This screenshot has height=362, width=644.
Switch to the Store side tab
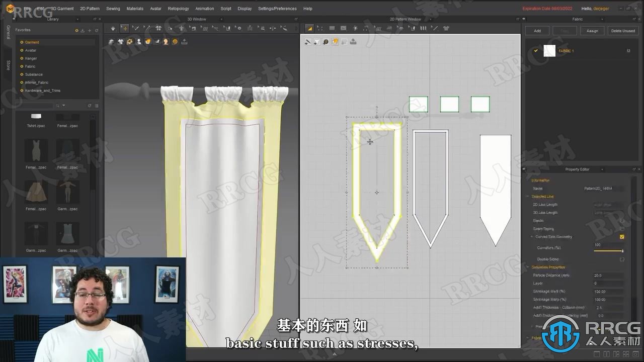(8, 65)
